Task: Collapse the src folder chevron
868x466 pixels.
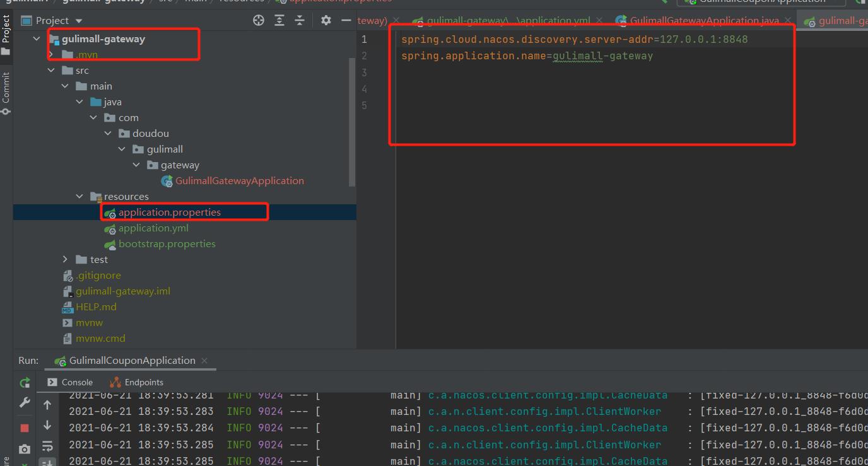Action: pyautogui.click(x=51, y=71)
